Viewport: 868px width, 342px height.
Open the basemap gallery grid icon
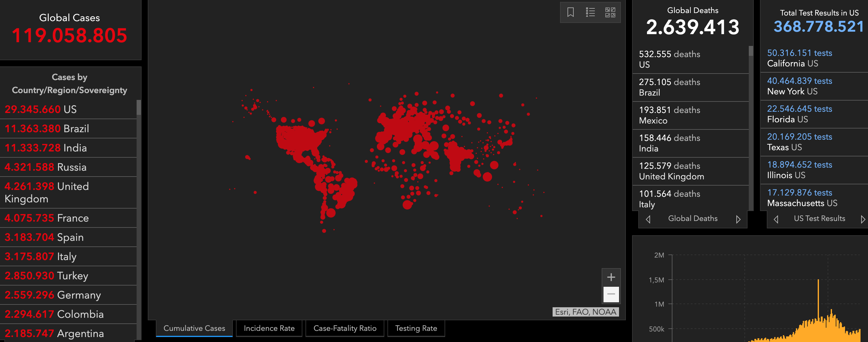(610, 12)
